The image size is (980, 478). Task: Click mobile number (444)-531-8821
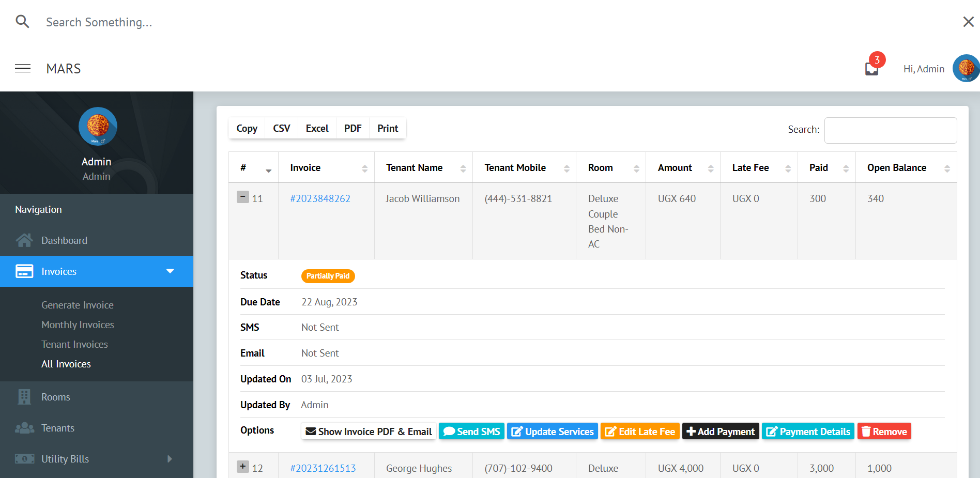tap(518, 198)
